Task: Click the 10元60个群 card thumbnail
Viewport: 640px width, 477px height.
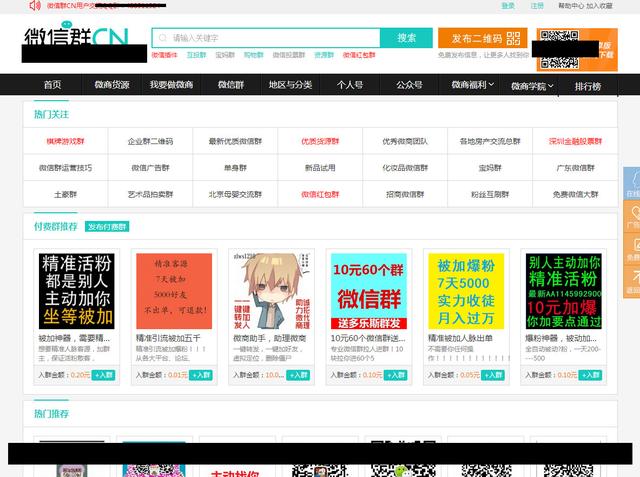Action: [x=369, y=291]
